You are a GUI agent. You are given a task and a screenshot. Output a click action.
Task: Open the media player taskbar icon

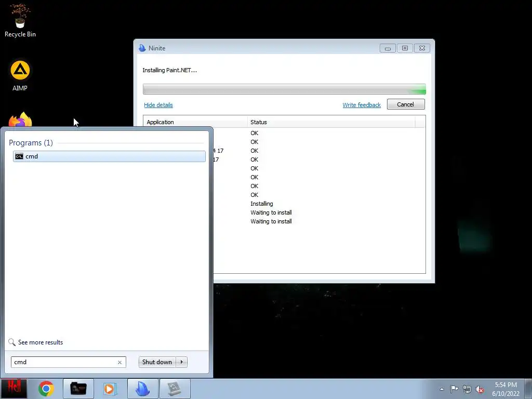click(x=110, y=389)
